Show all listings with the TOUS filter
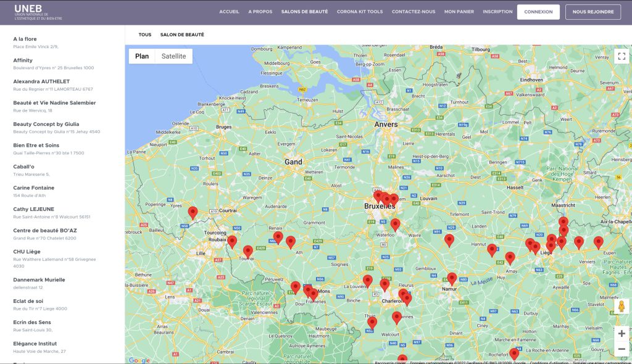The width and height of the screenshot is (632, 364). (x=145, y=35)
